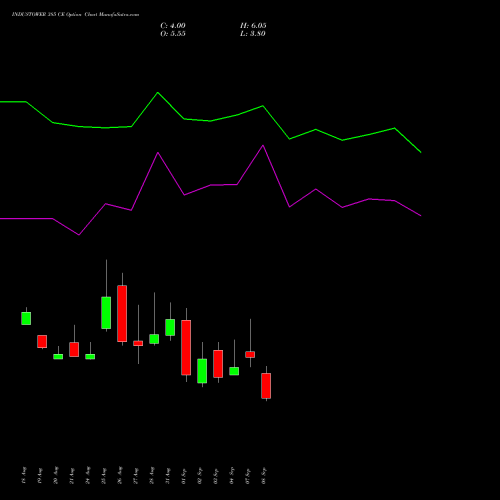Click the tall green candlestick for 25 Aug
The width and height of the screenshot is (500, 500).
click(106, 313)
